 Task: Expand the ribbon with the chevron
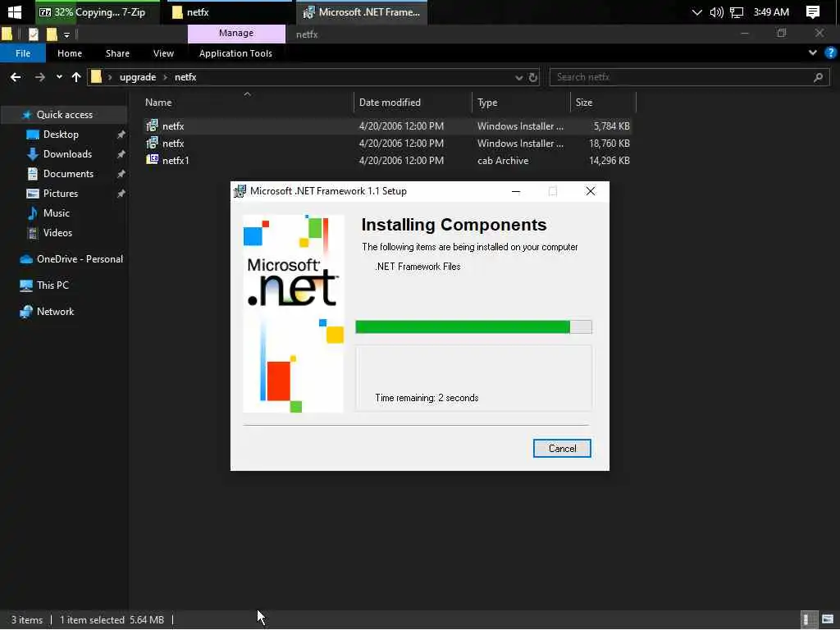[x=813, y=52]
